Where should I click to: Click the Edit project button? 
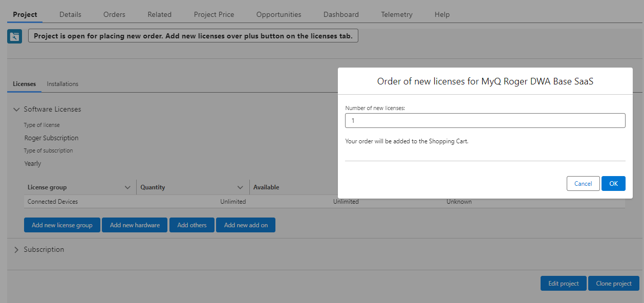[x=563, y=284]
